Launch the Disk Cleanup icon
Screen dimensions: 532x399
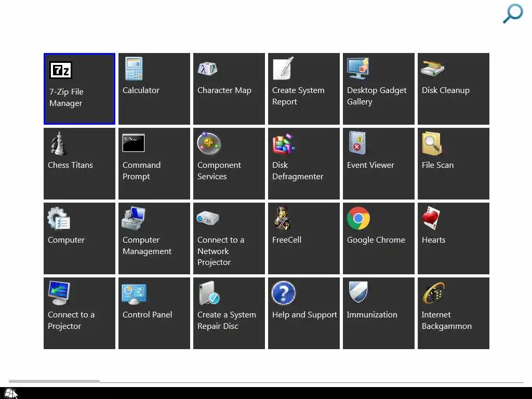click(433, 69)
